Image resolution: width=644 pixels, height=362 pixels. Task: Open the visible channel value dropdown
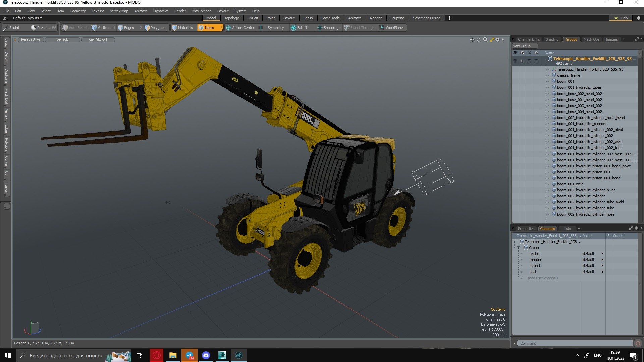pos(593,254)
